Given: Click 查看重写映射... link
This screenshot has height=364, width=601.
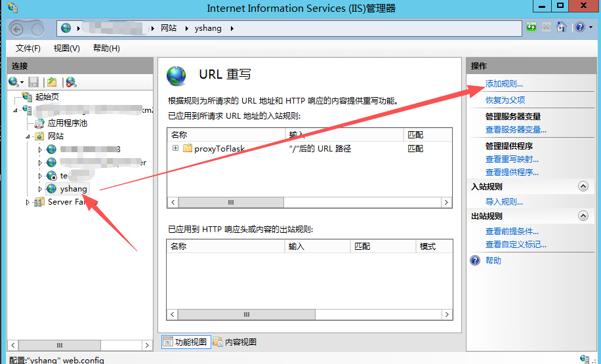Looking at the screenshot, I should click(x=512, y=159).
